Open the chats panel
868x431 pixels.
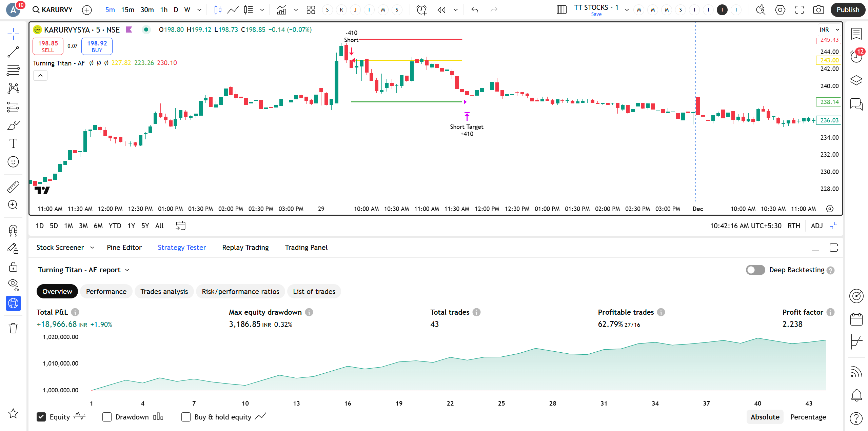(x=856, y=104)
